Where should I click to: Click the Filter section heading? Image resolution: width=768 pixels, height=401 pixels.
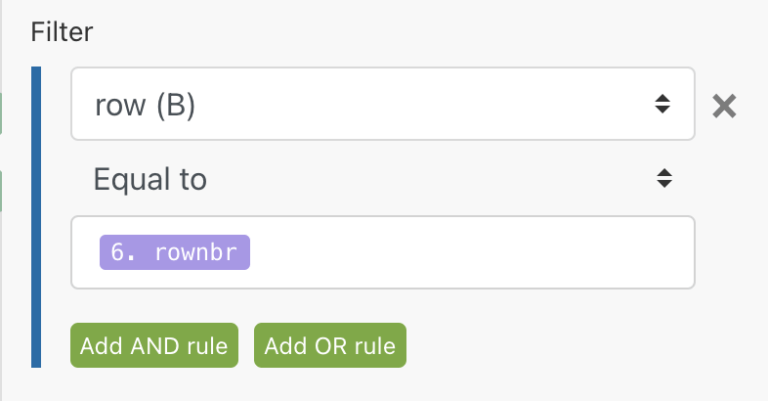pyautogui.click(x=62, y=32)
